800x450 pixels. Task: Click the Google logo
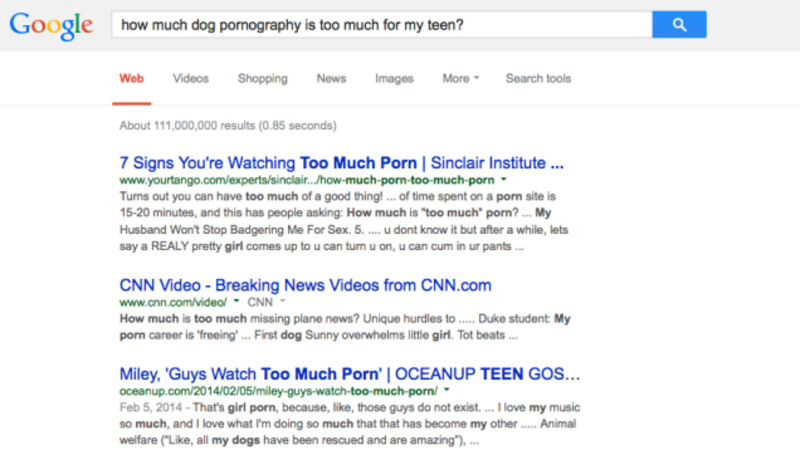coord(51,25)
